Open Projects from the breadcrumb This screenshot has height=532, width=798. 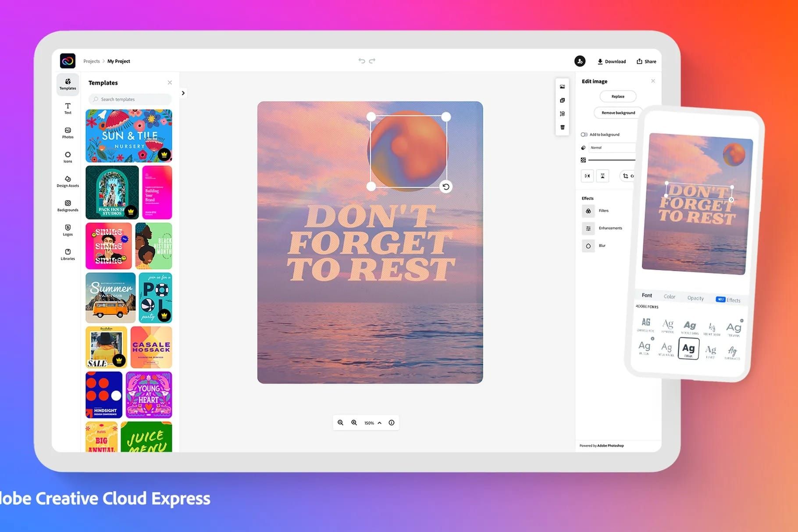coord(91,61)
